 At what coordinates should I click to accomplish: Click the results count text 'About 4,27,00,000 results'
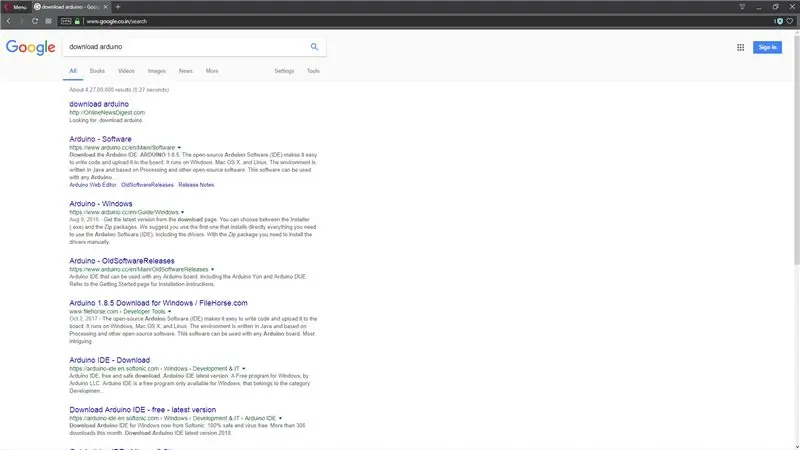119,89
